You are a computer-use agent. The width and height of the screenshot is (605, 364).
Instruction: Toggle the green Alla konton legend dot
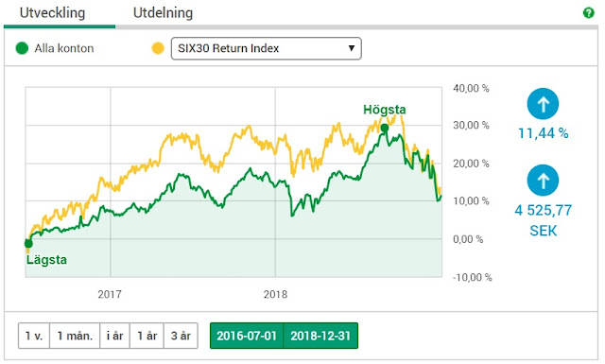point(22,48)
